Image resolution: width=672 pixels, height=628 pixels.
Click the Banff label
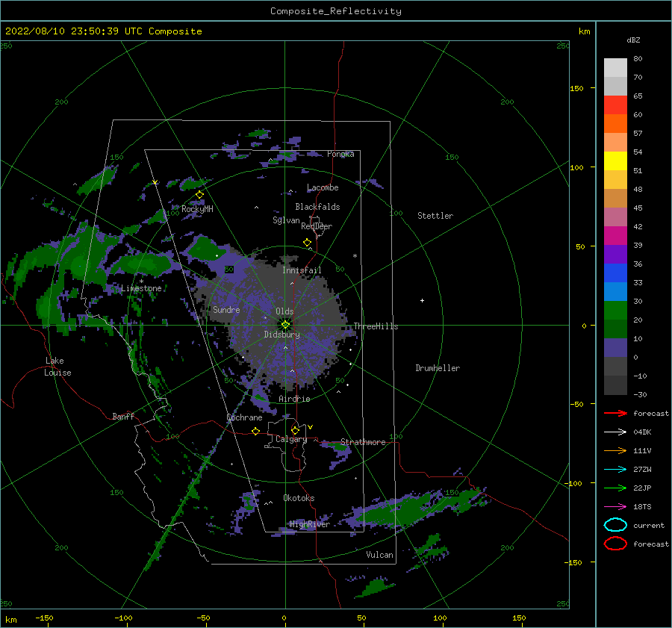[x=123, y=416]
